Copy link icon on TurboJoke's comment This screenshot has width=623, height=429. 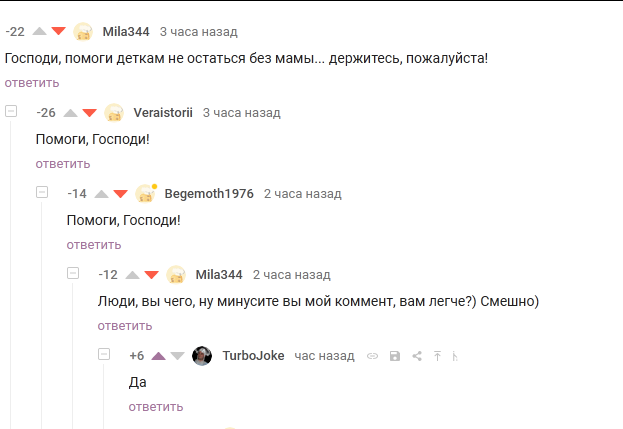pos(372,356)
